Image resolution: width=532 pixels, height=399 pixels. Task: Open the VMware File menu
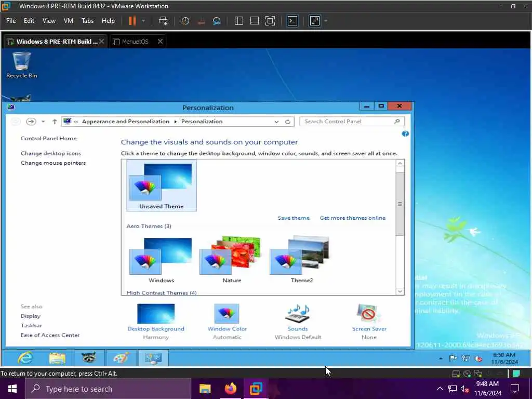coord(11,21)
